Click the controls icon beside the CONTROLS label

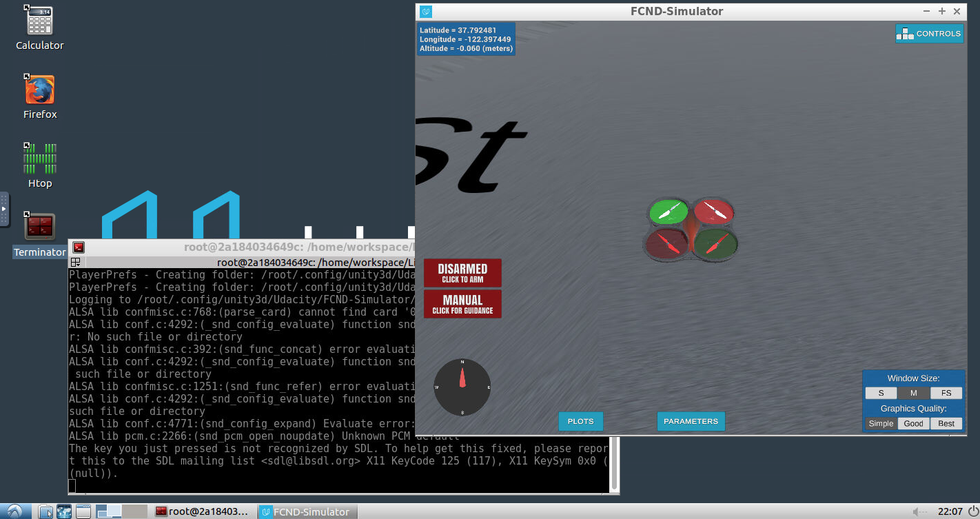point(905,33)
